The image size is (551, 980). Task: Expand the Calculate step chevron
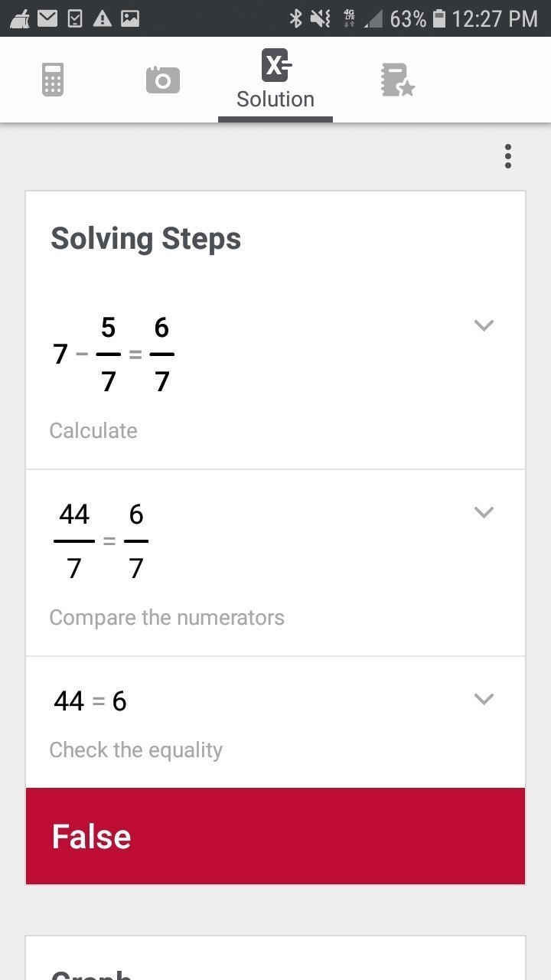[484, 325]
